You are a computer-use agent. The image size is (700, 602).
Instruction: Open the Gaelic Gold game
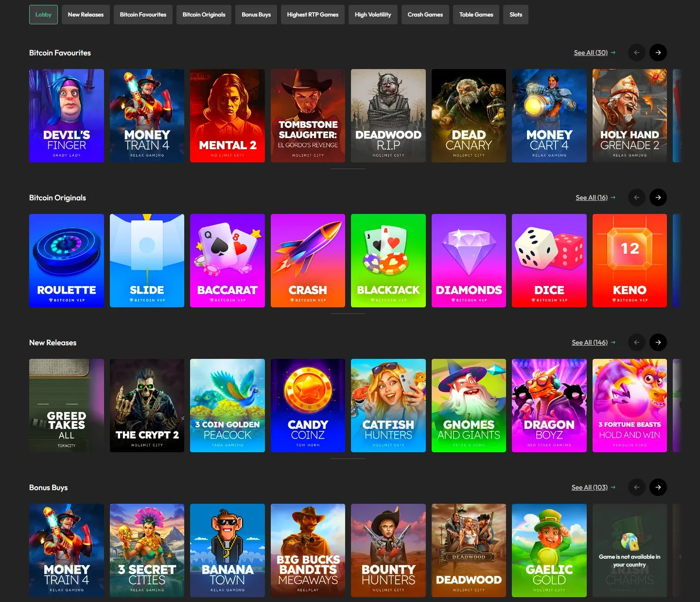point(549,550)
